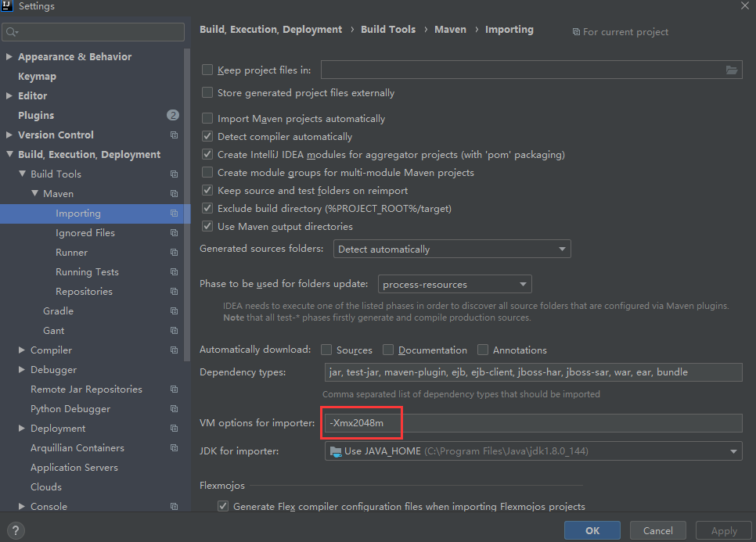Click the project-level icon beside Gant
This screenshot has width=756, height=542.
point(174,331)
